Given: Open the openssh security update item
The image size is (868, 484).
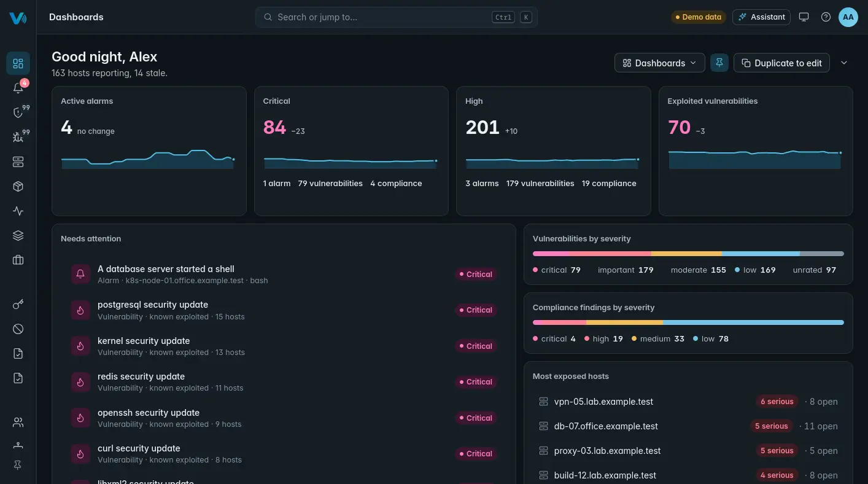Looking at the screenshot, I should coord(284,418).
